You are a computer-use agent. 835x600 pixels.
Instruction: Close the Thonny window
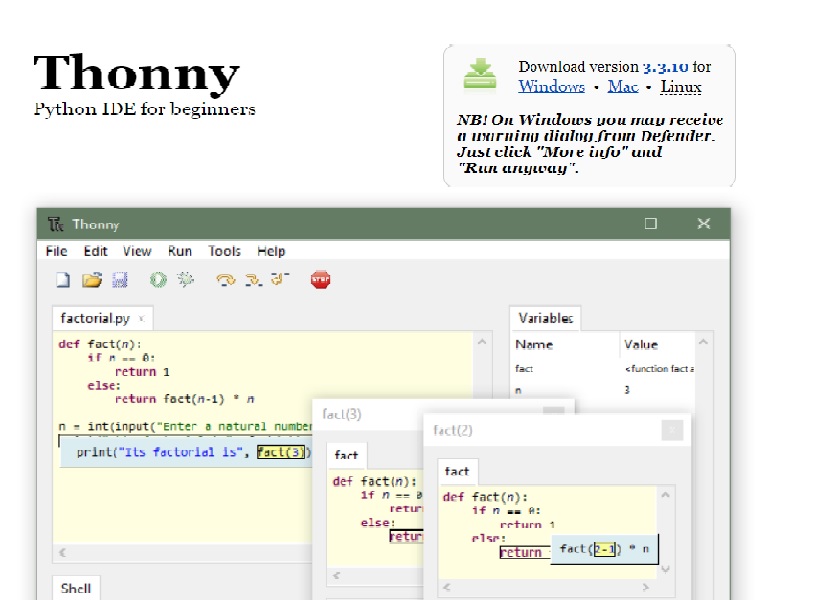click(704, 224)
